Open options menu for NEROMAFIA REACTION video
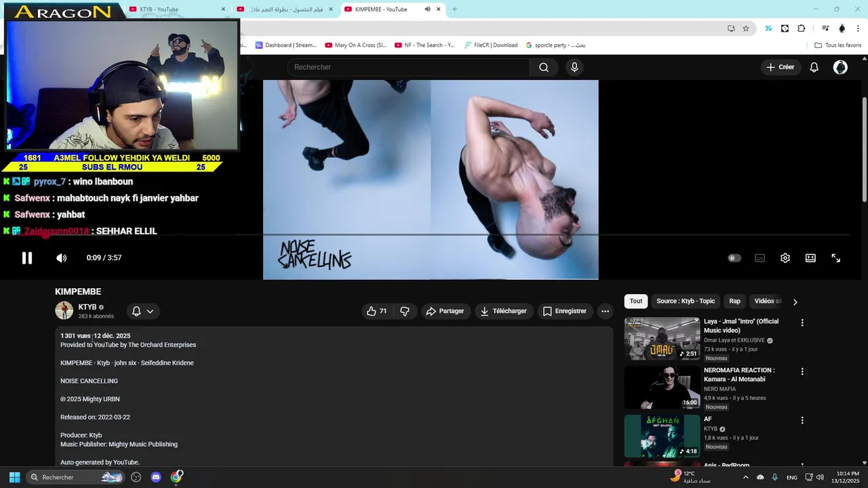 coord(802,371)
